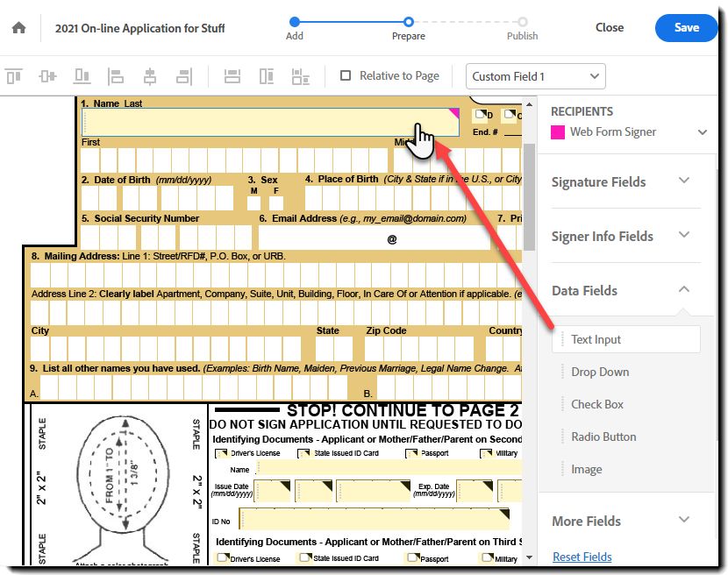Match width and height of fields
Viewport: 728px width, 575px height.
(x=300, y=76)
